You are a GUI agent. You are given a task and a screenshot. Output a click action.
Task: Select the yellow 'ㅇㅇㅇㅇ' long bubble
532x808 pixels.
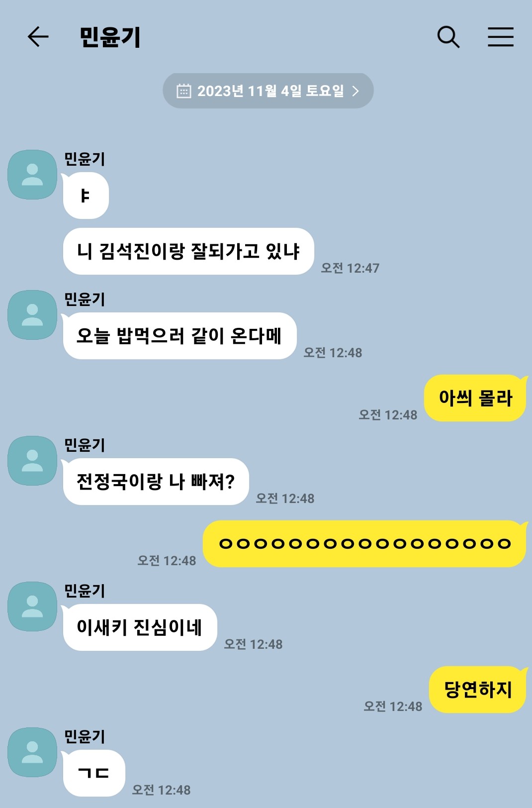[x=364, y=544]
